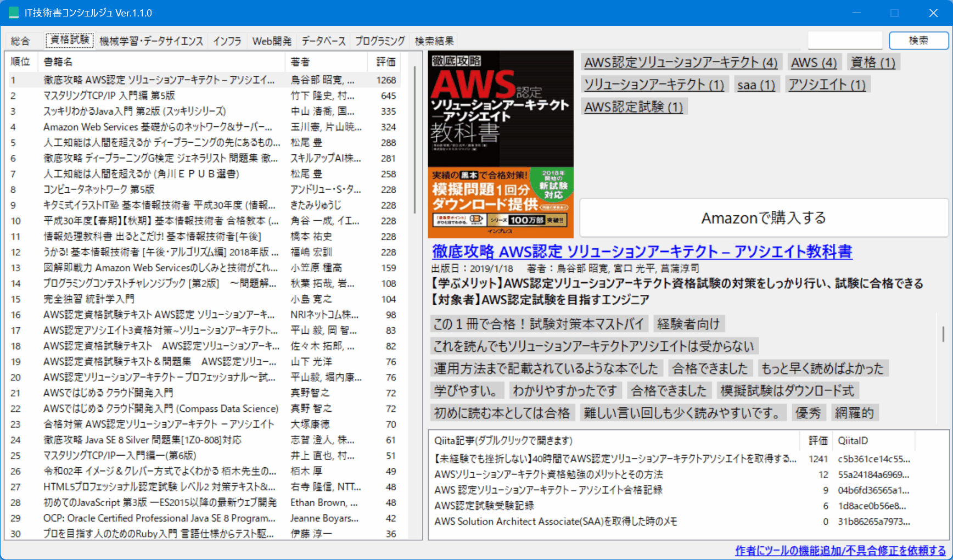Select キタミ式イラストIT塾 基本情報技術者 row

(203, 205)
